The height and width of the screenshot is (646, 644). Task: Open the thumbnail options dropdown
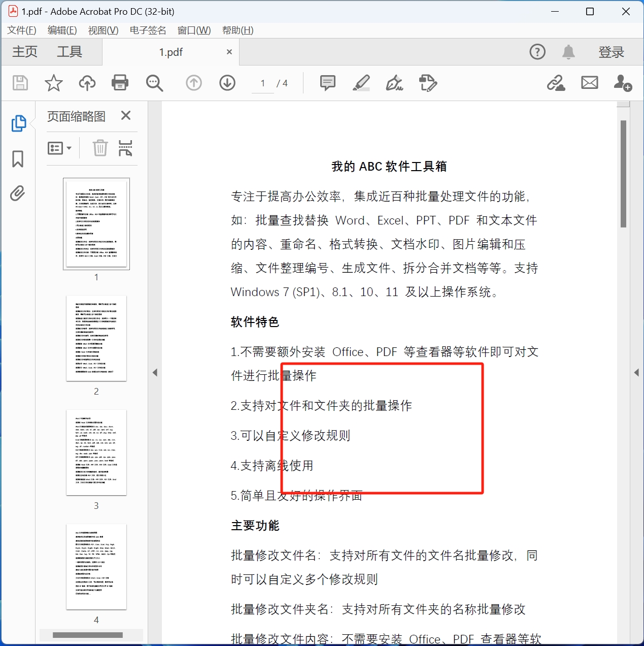[59, 148]
